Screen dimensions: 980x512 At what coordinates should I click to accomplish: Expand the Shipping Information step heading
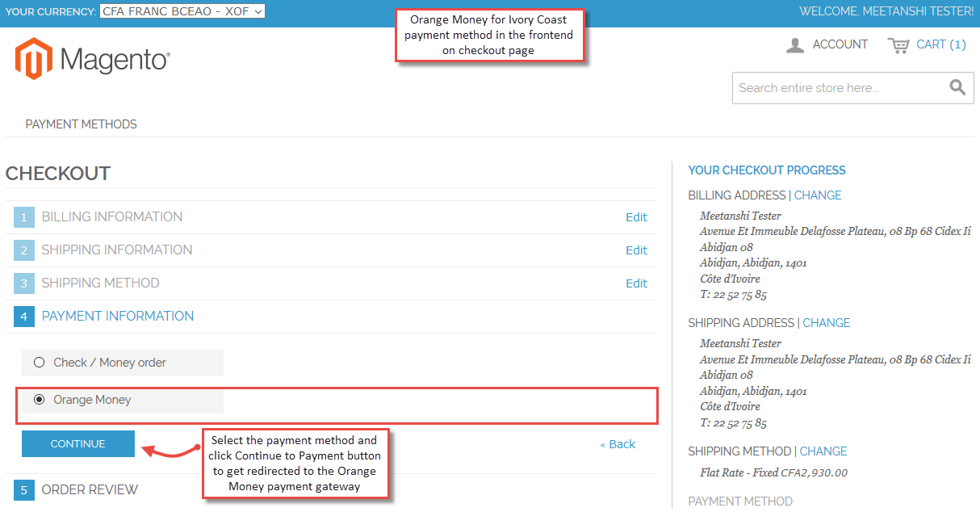point(117,250)
